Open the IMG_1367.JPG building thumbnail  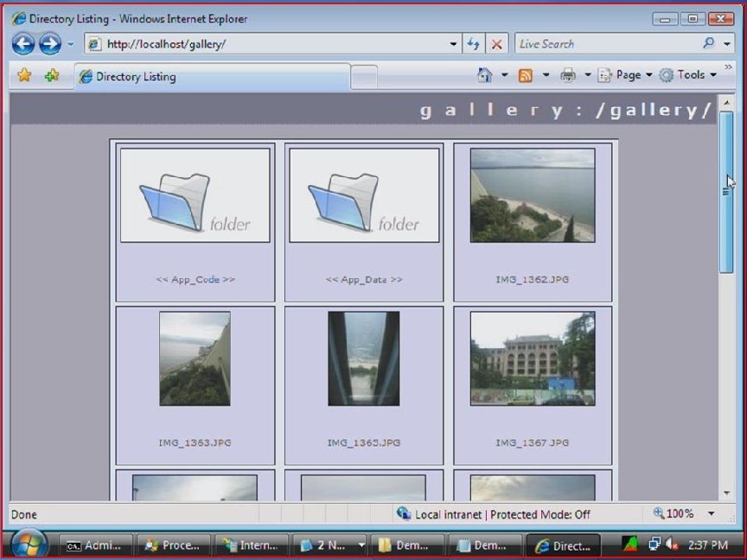[533, 359]
